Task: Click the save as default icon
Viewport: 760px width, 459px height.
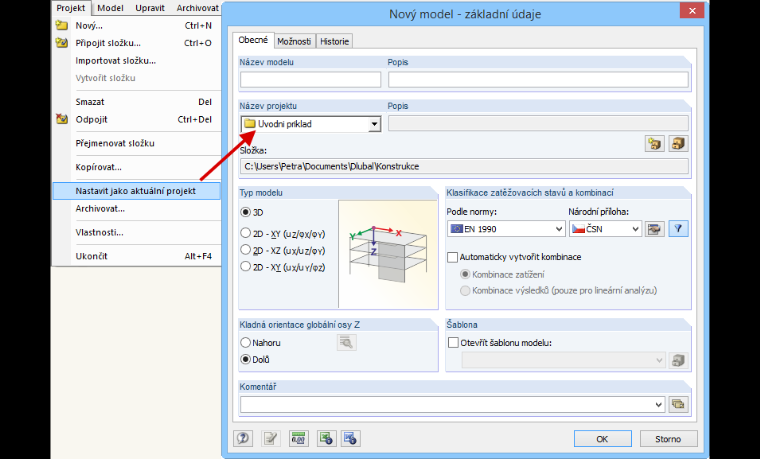Action: 326,439
